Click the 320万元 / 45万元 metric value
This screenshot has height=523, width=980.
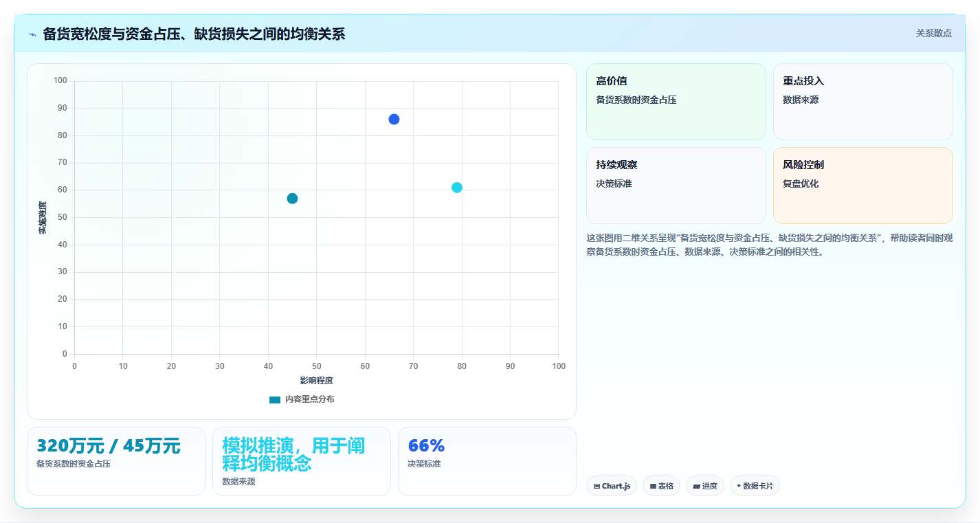click(x=109, y=446)
